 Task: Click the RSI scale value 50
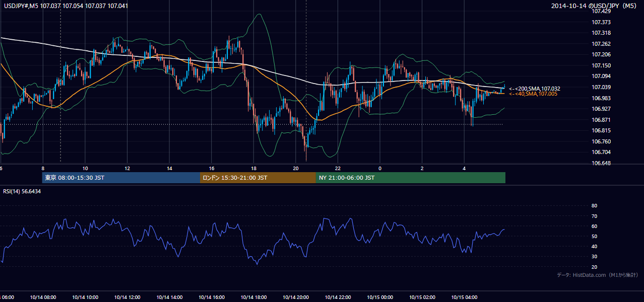594,236
